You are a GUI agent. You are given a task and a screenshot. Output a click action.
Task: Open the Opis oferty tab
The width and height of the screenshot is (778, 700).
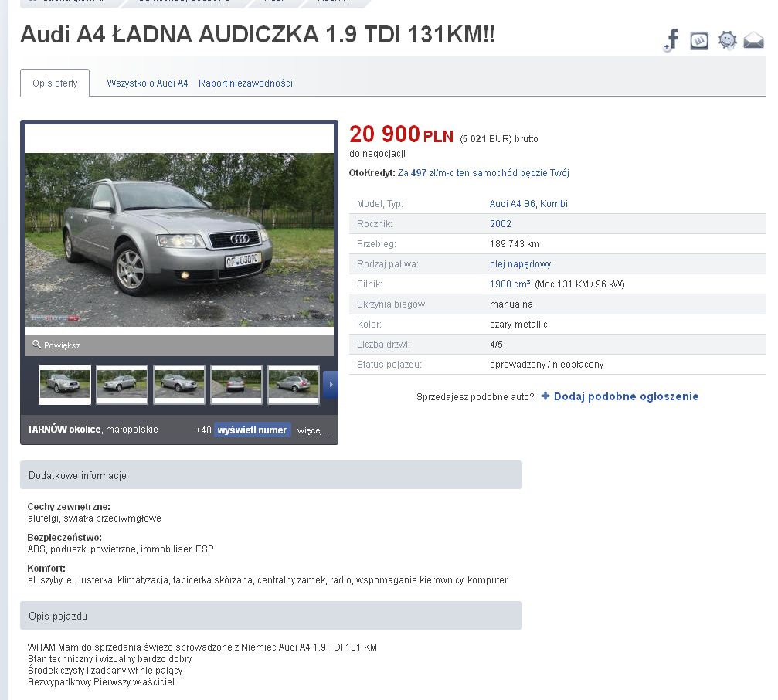pos(55,83)
